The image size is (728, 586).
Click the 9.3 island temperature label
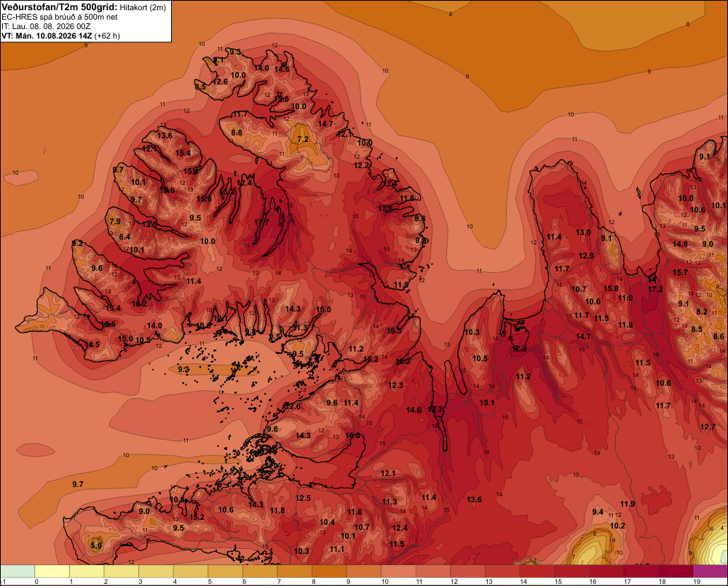183,370
